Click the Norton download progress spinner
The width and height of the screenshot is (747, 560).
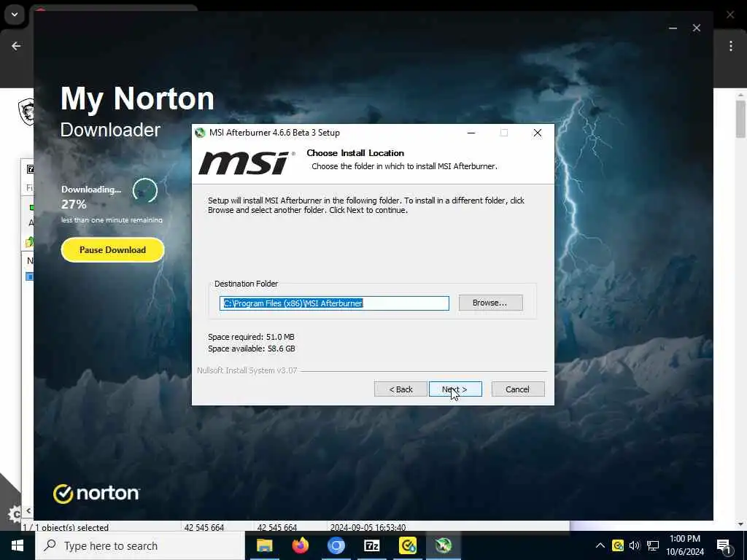coord(145,190)
